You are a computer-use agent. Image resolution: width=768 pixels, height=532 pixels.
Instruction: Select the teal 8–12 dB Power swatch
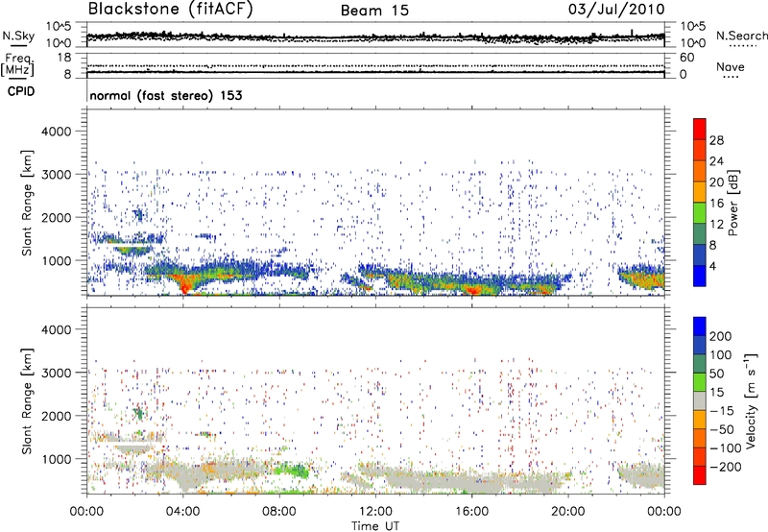point(700,233)
